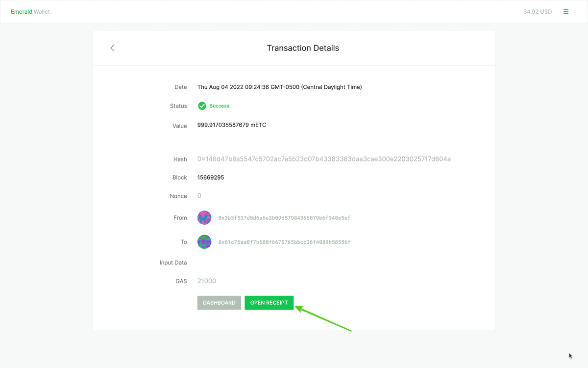Click the 34.92 USD balance

537,12
